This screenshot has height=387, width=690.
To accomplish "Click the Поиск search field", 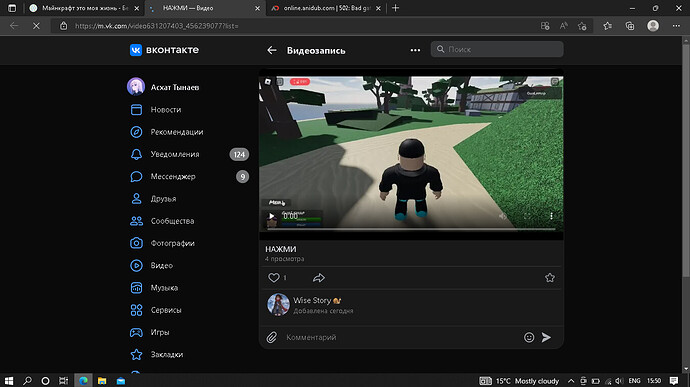I will 497,49.
